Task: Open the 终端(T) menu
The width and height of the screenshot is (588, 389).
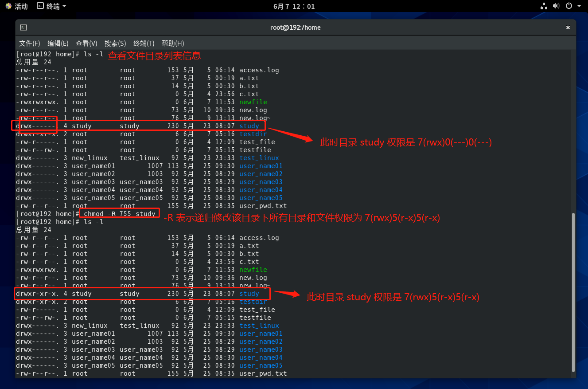Action: (144, 43)
